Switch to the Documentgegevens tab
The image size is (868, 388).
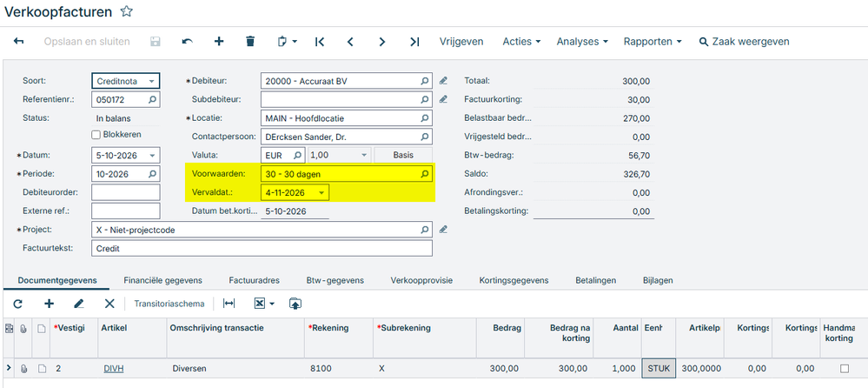click(x=57, y=280)
